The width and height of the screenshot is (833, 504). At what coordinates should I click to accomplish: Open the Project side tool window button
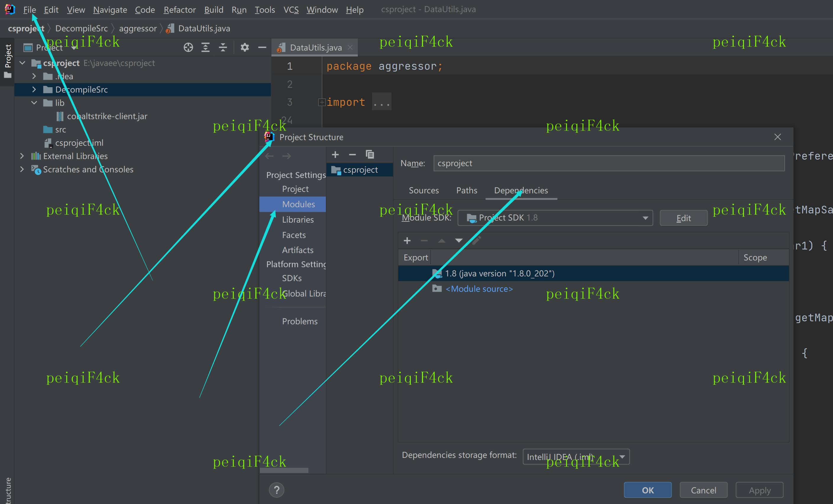7,62
